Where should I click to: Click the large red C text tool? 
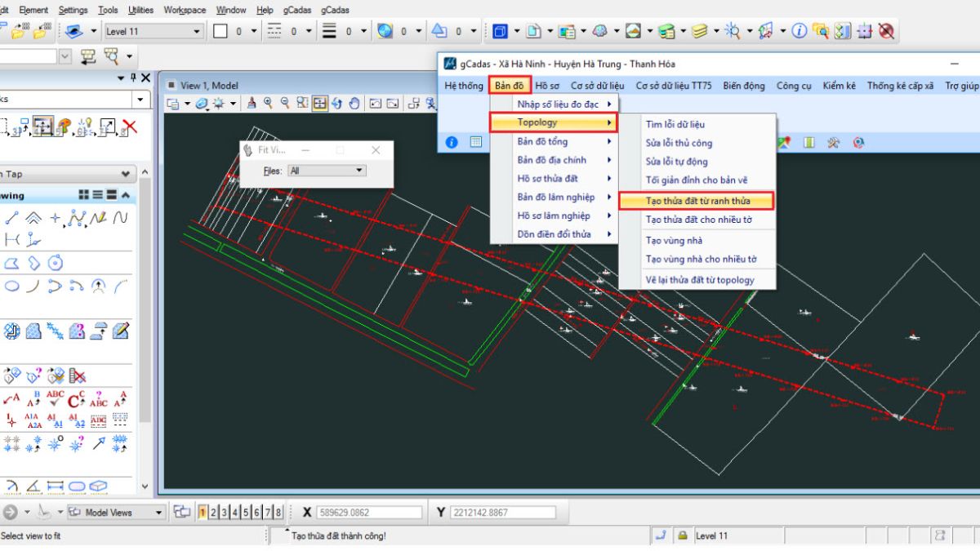[x=76, y=398]
